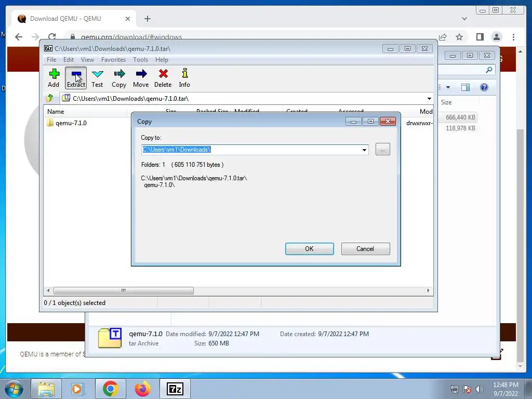Launch Firefox from the taskbar
The image size is (532, 399).
[x=142, y=389]
